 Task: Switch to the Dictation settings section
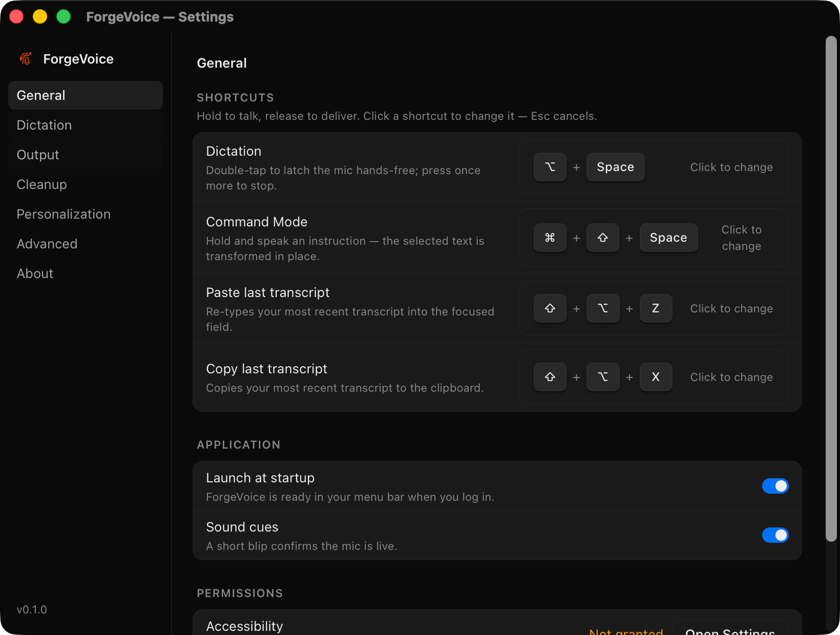point(86,125)
